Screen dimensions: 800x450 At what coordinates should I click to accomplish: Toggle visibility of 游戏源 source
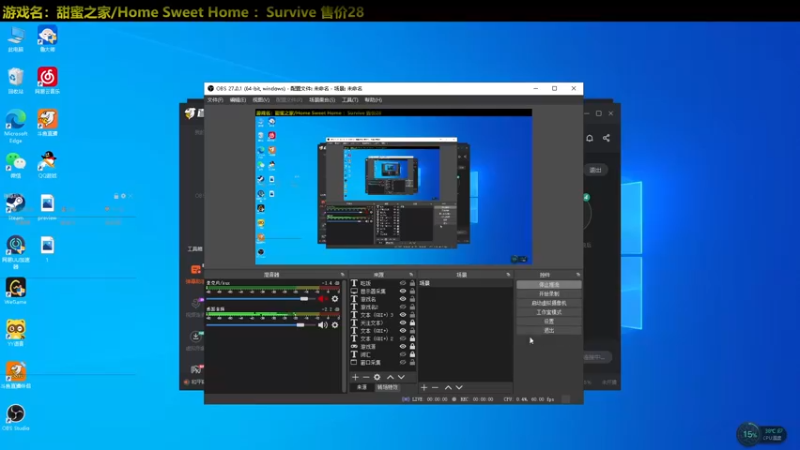click(x=403, y=346)
